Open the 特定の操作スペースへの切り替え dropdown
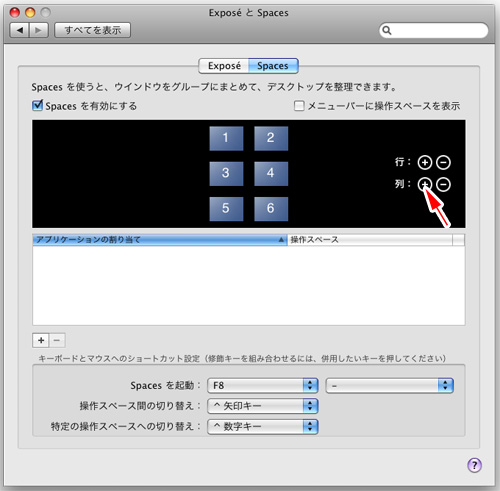Screen dimensions: 500x491 click(x=263, y=426)
